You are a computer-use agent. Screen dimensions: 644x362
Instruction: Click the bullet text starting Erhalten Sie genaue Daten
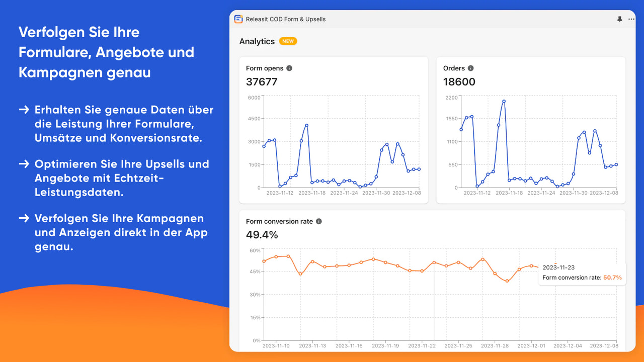point(124,124)
